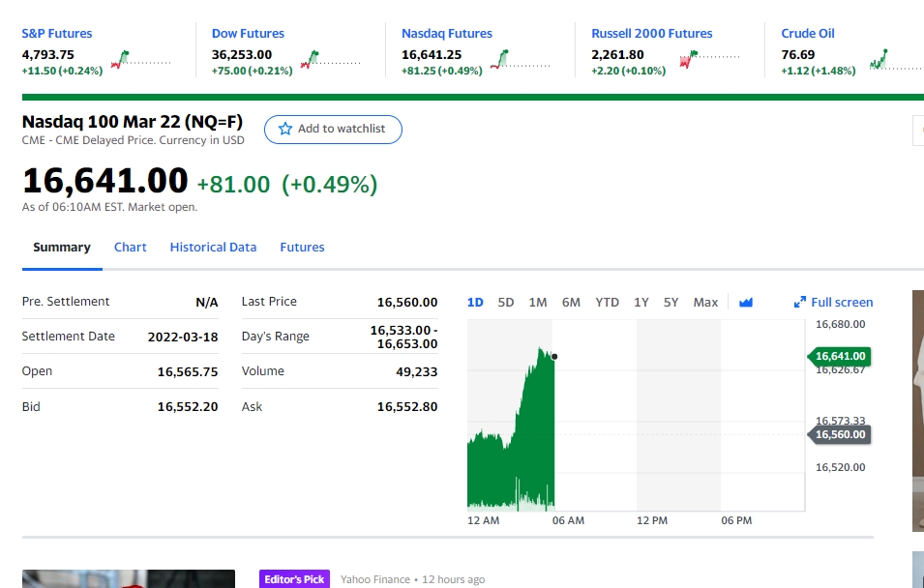Viewport: 924px width, 588px height.
Task: Click the Nasdaq Futures mini sparkline chart
Action: point(521,60)
